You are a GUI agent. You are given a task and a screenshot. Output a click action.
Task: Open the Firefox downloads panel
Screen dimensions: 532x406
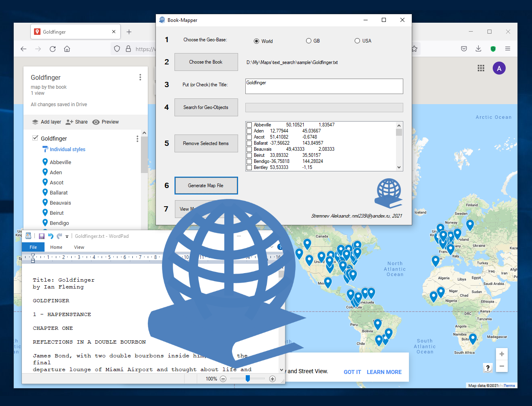[x=479, y=49]
